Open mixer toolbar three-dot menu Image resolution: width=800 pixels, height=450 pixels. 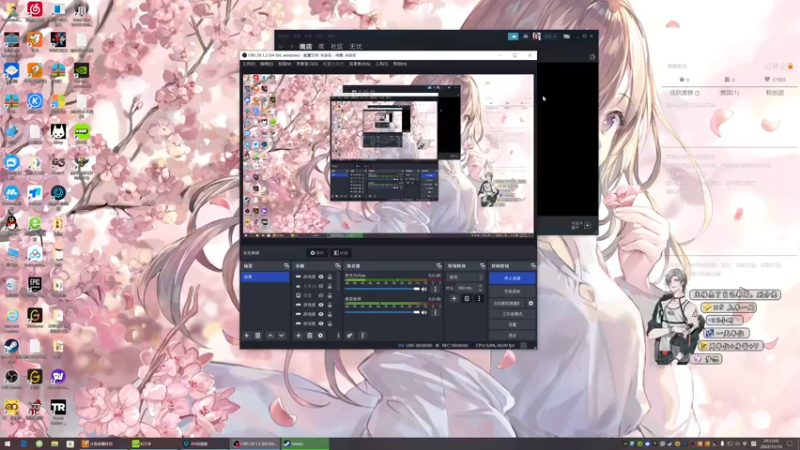(x=362, y=336)
